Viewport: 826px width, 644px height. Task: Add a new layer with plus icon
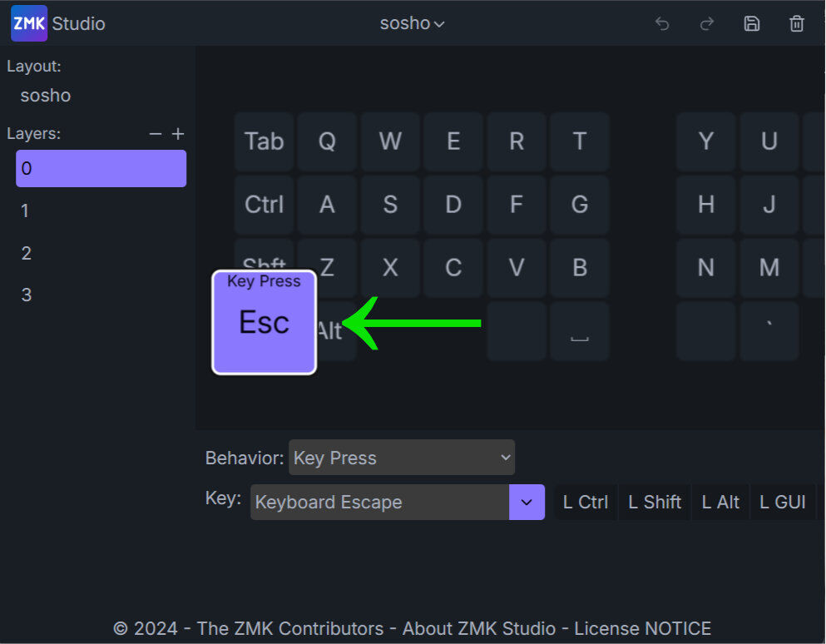tap(178, 134)
